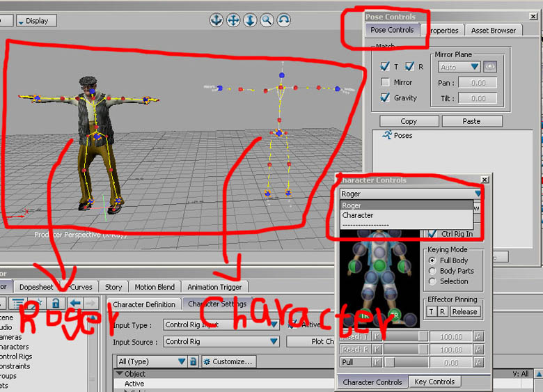Image resolution: width=543 pixels, height=392 pixels.
Task: Open the Dopesheet tab
Action: (x=36, y=287)
